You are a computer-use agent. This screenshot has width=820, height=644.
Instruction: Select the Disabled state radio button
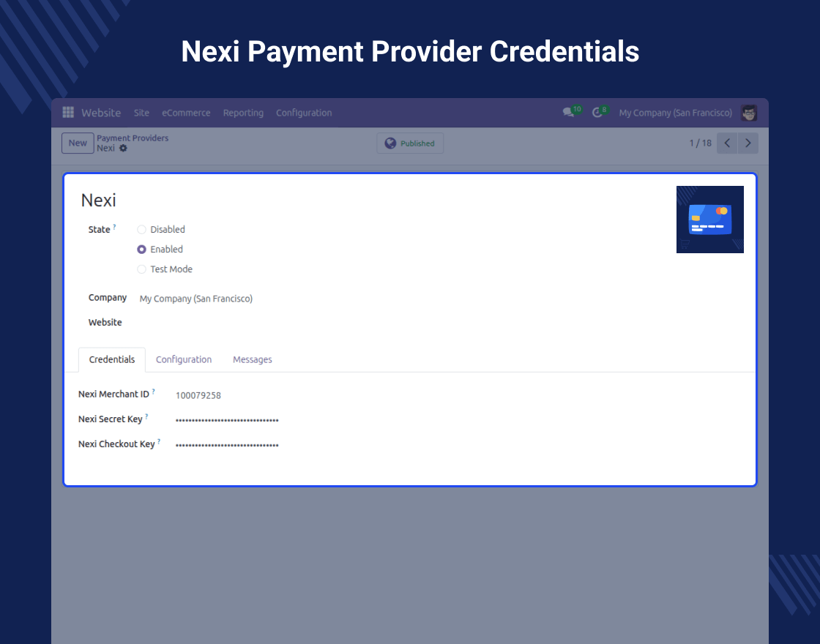141,230
